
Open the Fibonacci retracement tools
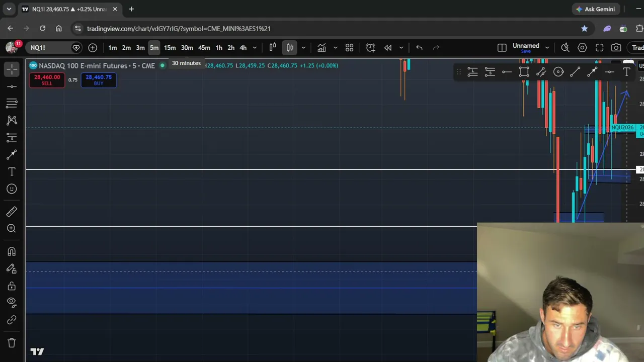click(12, 103)
